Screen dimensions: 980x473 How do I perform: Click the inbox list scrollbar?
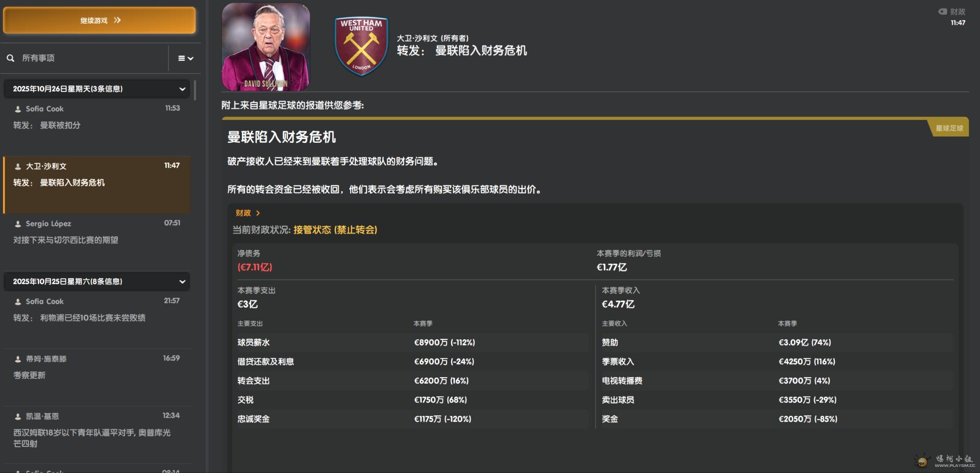pyautogui.click(x=195, y=90)
